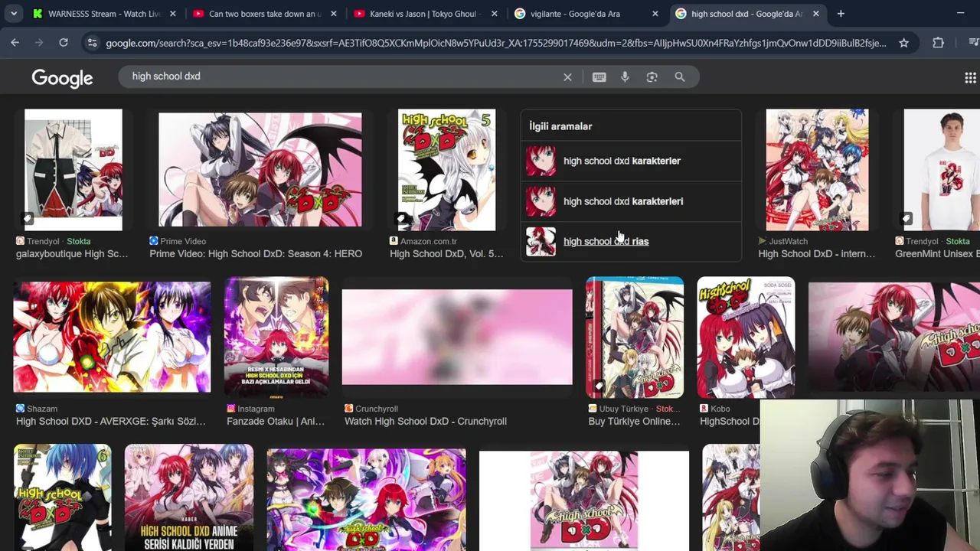Reload the current page
The width and height of the screenshot is (980, 551).
click(x=64, y=43)
